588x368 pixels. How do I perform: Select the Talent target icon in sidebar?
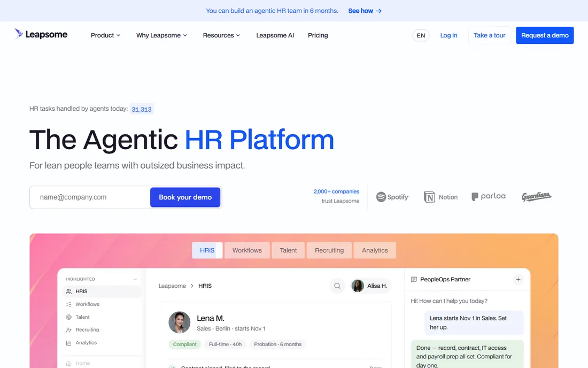point(68,317)
